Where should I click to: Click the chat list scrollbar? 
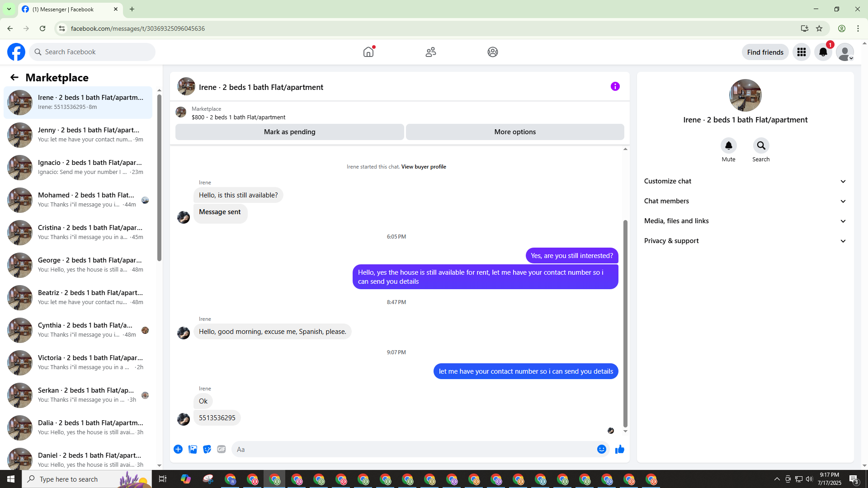[159, 178]
